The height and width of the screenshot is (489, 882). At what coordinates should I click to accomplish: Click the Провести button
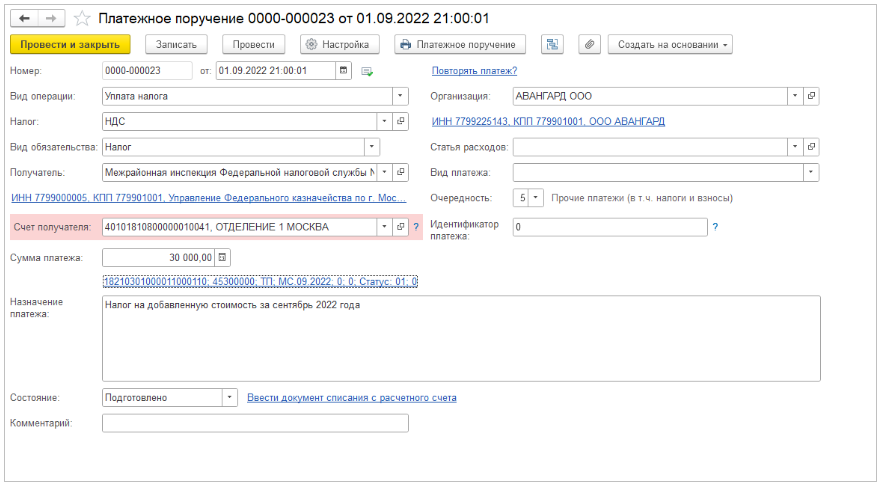254,44
